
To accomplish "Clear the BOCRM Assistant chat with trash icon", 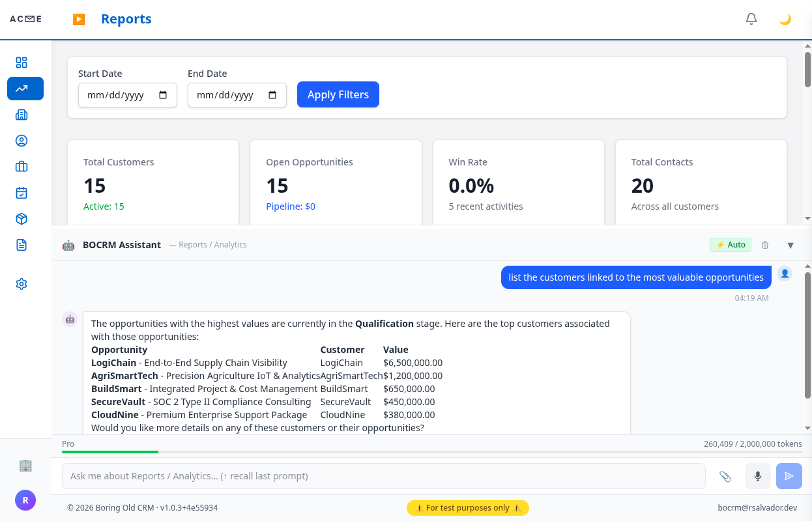I will 765,244.
